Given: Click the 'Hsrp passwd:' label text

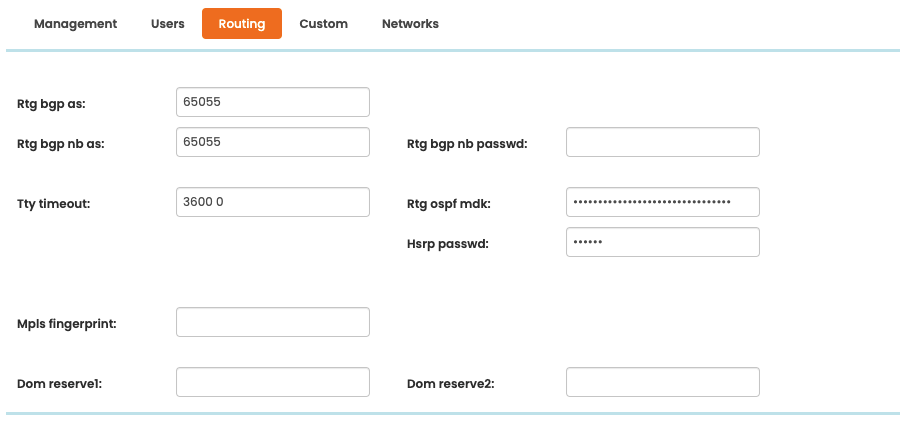Looking at the screenshot, I should pos(448,243).
